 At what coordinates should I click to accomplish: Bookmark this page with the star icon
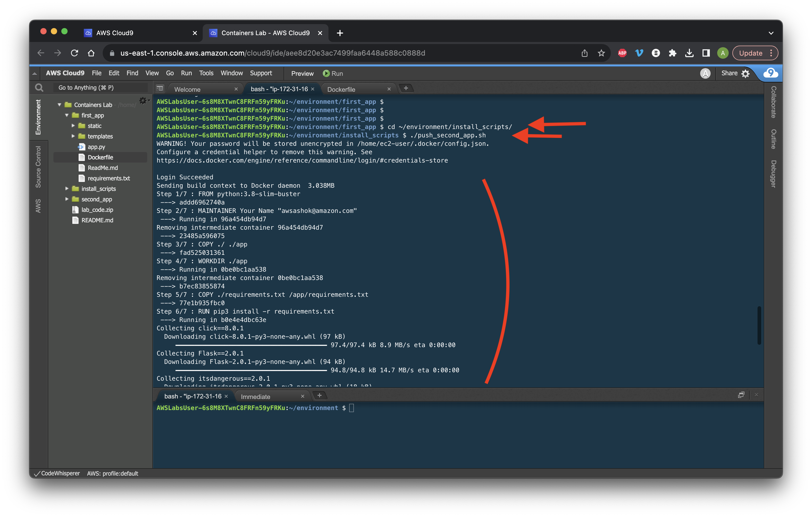tap(601, 53)
